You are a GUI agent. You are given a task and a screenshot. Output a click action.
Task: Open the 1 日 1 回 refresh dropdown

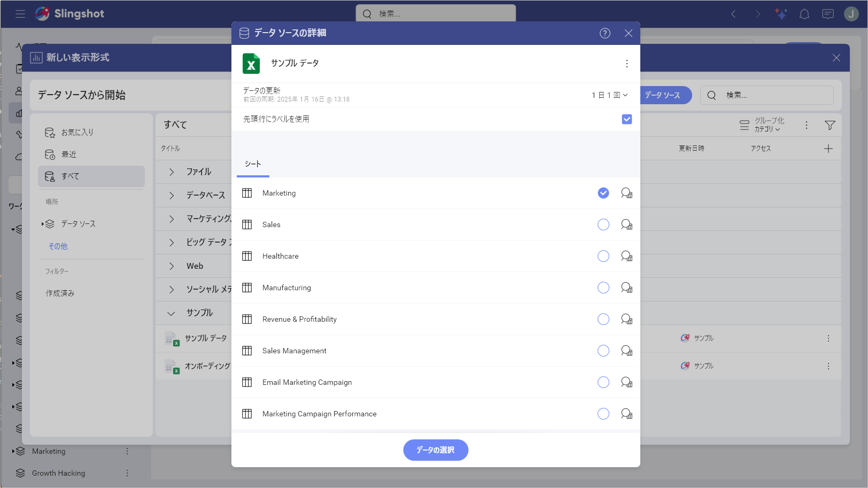coord(609,95)
